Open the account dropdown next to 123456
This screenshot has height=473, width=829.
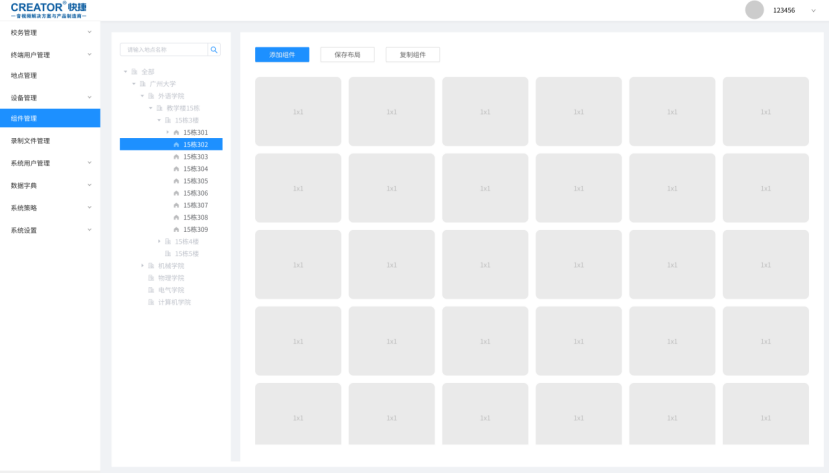tap(813, 11)
